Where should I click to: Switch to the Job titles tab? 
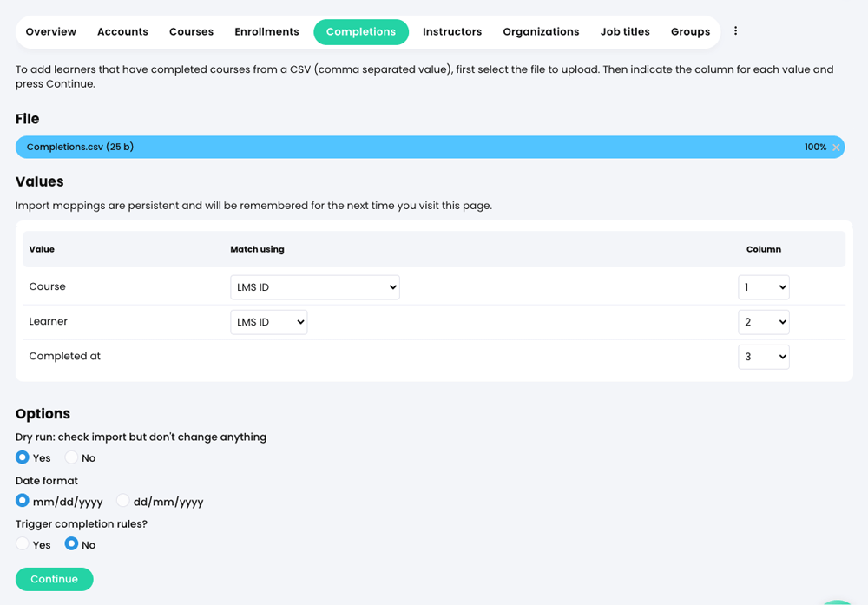[625, 31]
